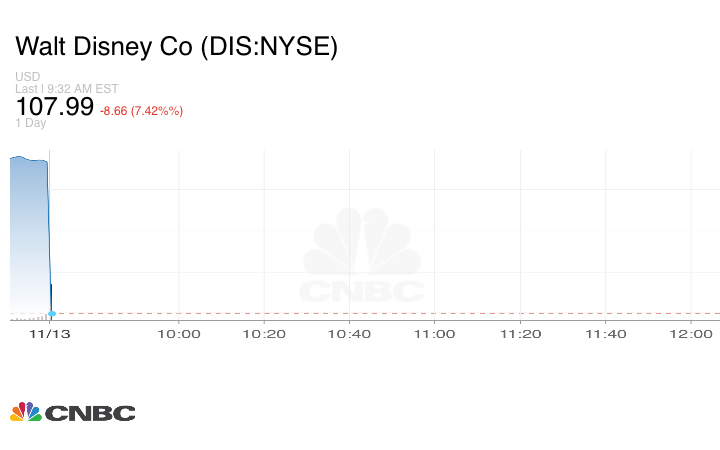
Task: Click the 11:40 time axis label
Action: (607, 334)
